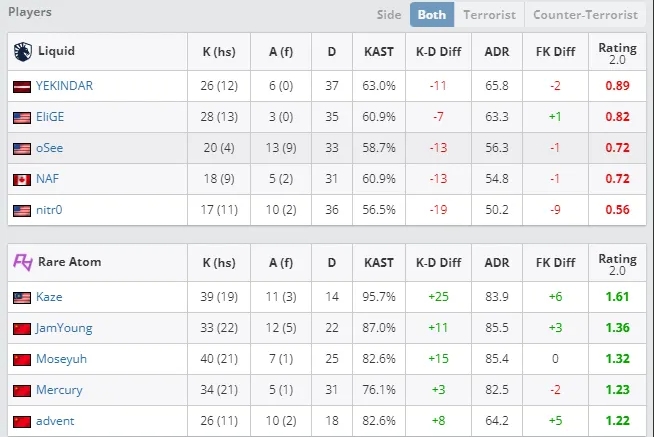The image size is (654, 437).
Task: Click the flag icon next to JamYoung
Action: 22,328
